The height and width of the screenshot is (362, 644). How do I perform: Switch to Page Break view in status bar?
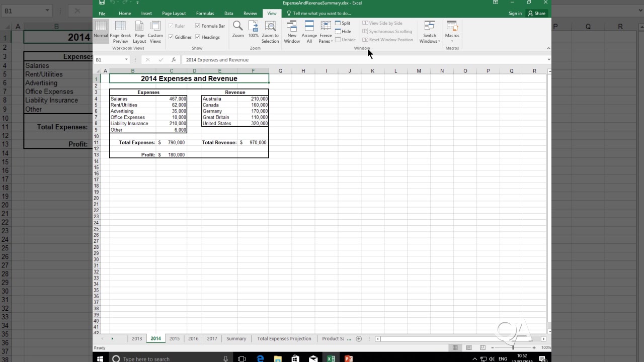click(482, 347)
